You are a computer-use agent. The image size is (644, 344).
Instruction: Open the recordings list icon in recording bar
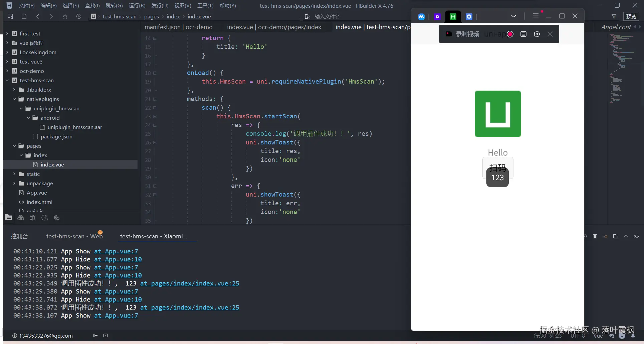click(x=523, y=34)
